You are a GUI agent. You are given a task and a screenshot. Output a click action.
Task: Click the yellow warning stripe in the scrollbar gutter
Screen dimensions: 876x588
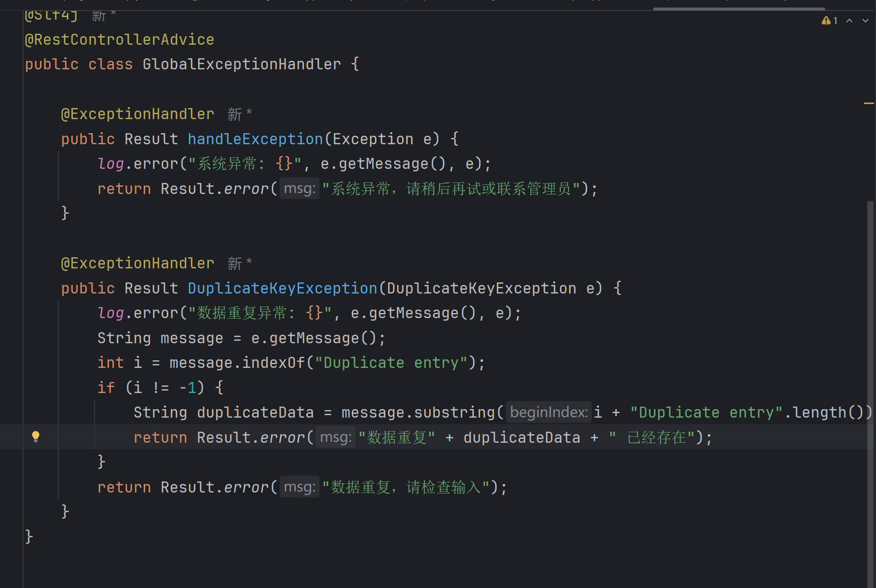click(868, 104)
